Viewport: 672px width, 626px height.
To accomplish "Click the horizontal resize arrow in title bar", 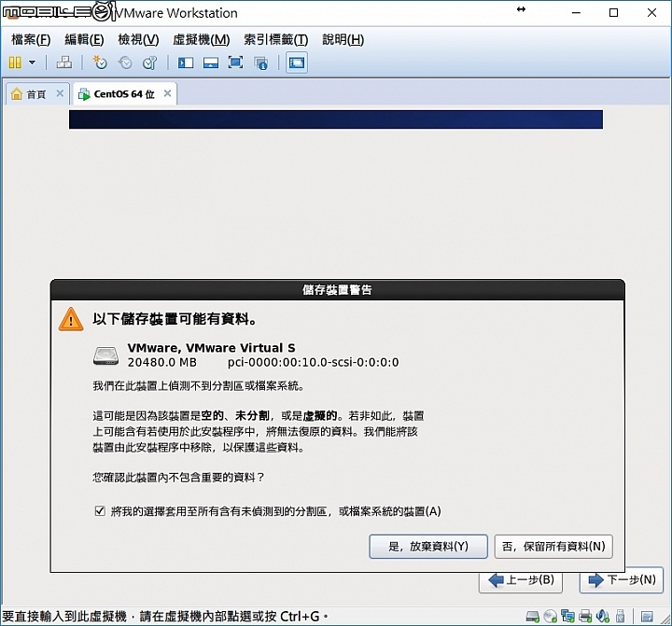I will coord(521,9).
